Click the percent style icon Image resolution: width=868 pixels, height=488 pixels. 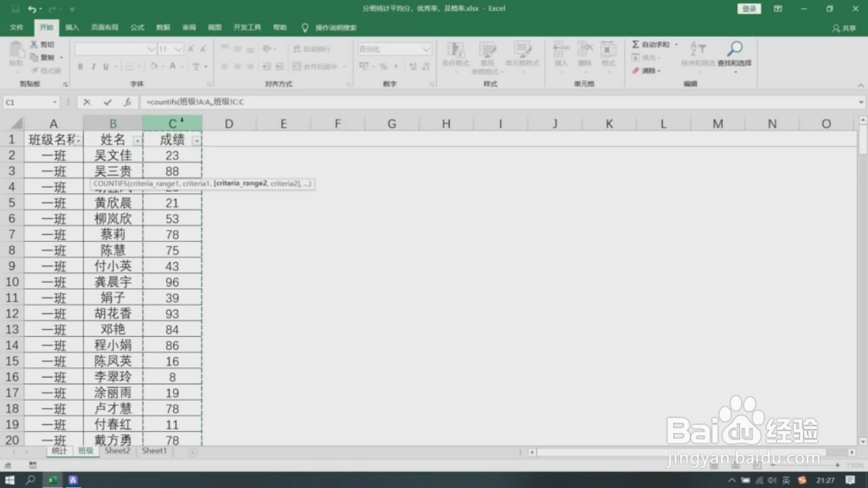[383, 66]
